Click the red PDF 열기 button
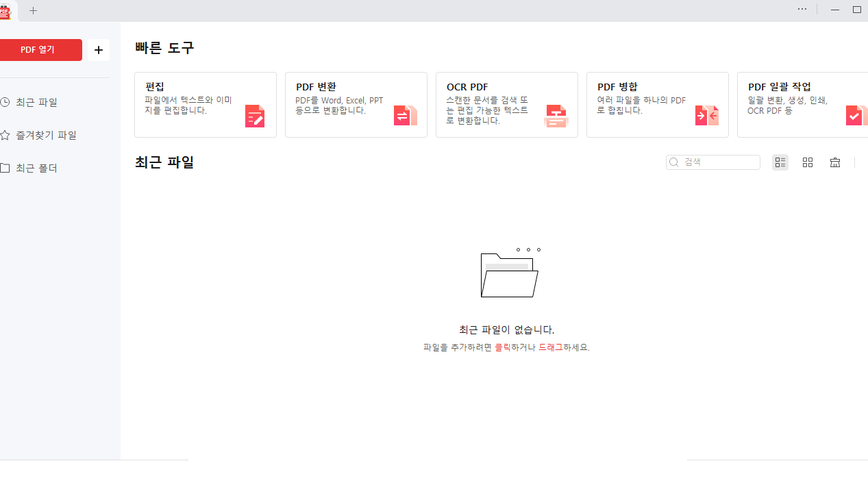This screenshot has width=868, height=498. click(x=40, y=49)
